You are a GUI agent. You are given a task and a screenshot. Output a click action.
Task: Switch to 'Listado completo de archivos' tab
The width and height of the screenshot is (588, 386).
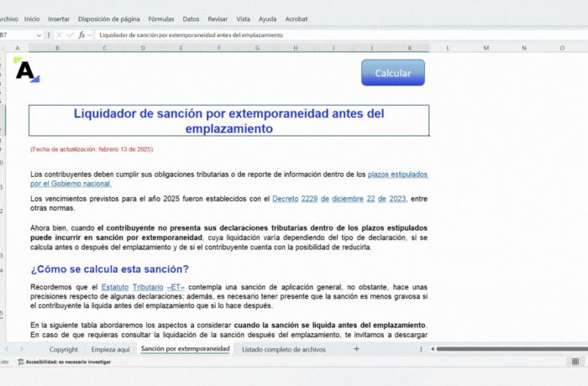(x=284, y=349)
